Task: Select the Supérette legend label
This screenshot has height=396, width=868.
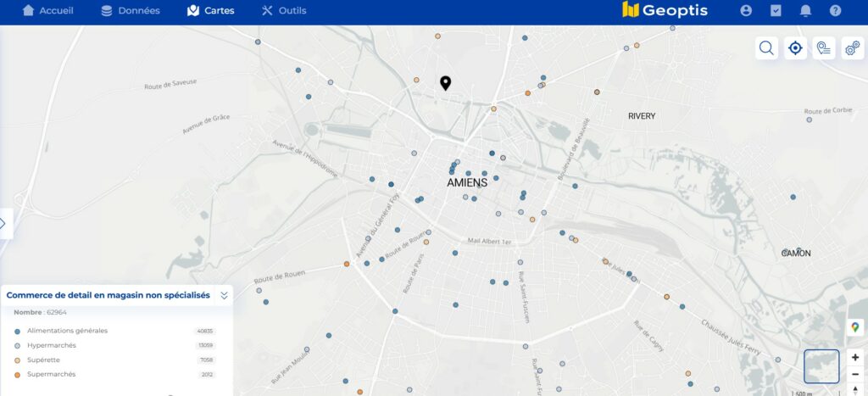Action: [x=44, y=360]
